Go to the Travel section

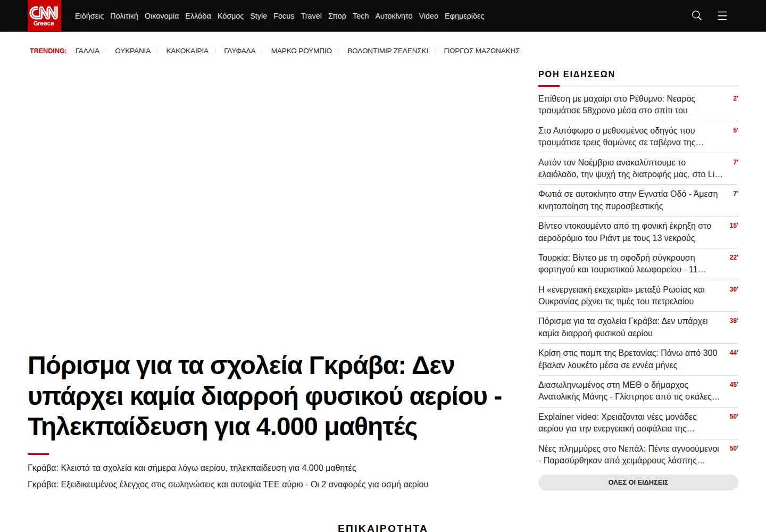[x=311, y=16]
